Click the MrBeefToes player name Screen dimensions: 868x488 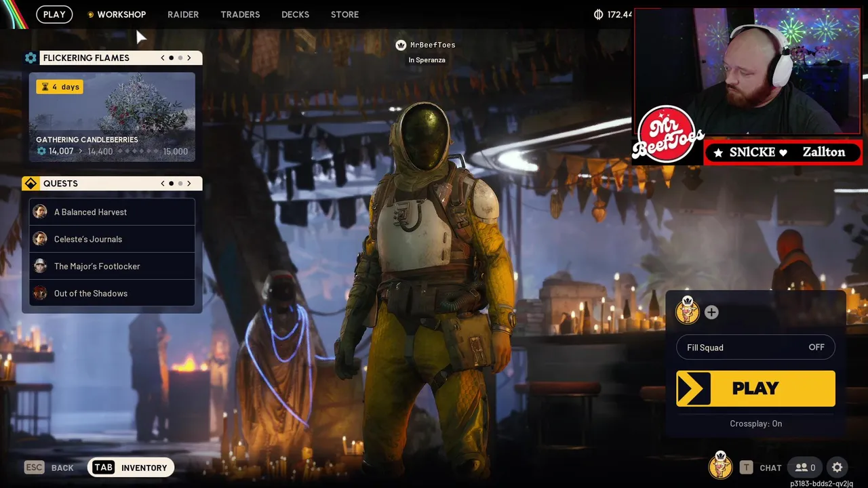tap(433, 45)
